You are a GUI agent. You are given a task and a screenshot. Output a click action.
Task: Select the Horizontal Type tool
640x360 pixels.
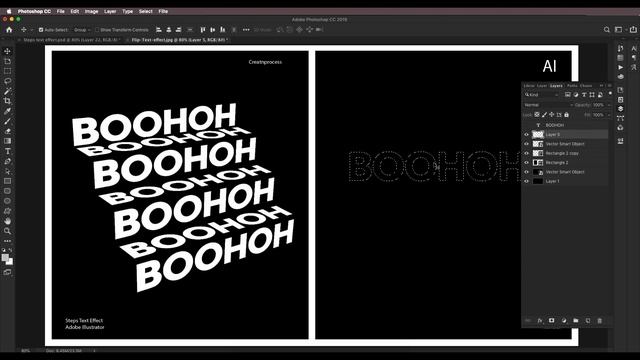click(7, 151)
